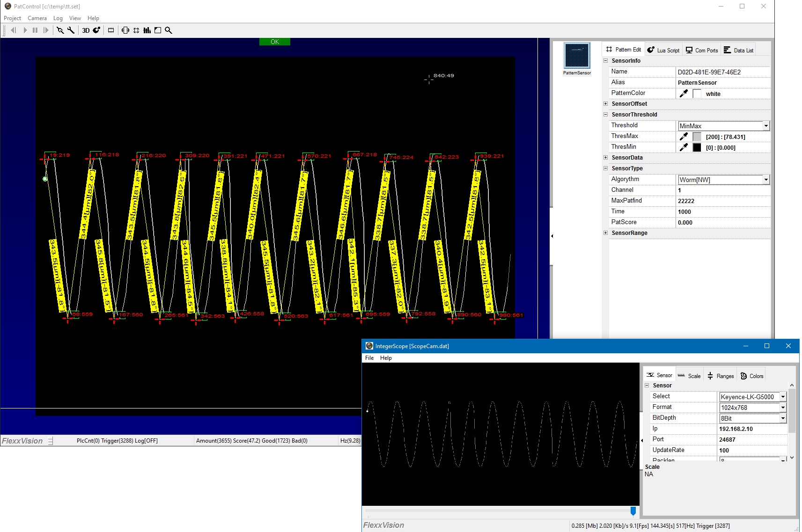Open the Select Keyence-LK-G5000 dropdown
The image size is (802, 532).
[x=783, y=397]
